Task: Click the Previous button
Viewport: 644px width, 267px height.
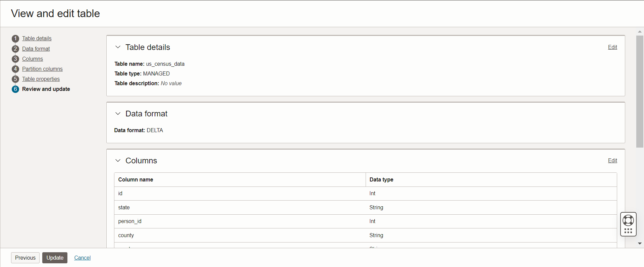Action: [x=25, y=258]
